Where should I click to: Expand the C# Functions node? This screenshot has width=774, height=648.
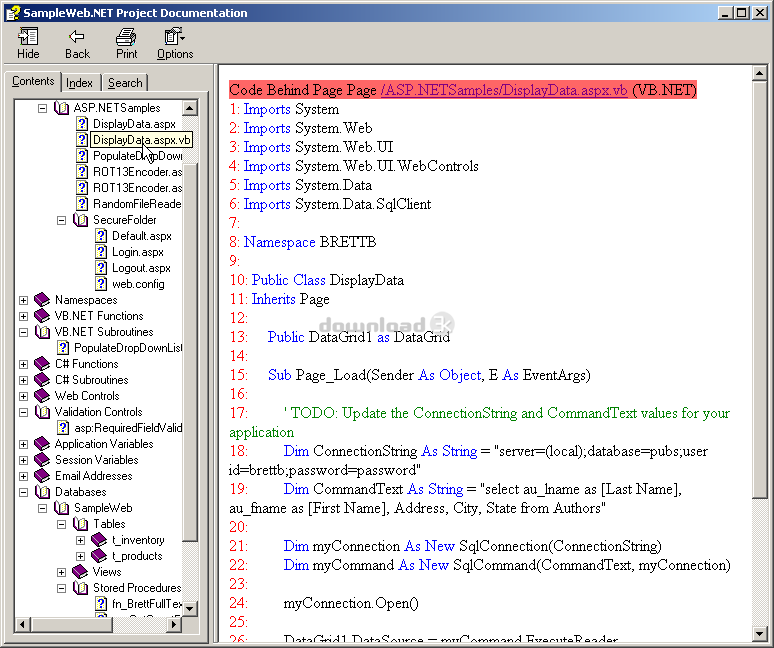click(x=23, y=364)
